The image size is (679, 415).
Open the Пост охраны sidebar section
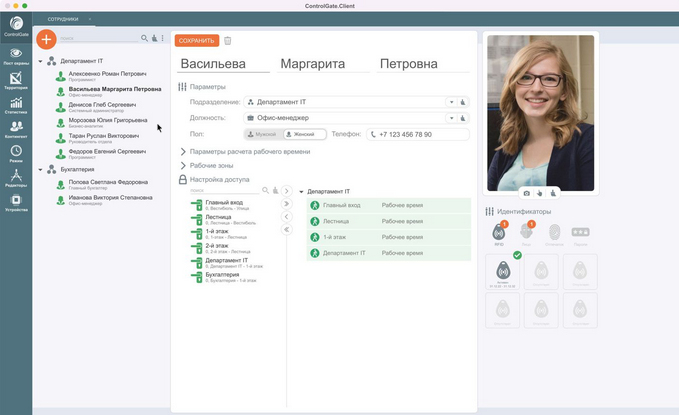point(15,56)
